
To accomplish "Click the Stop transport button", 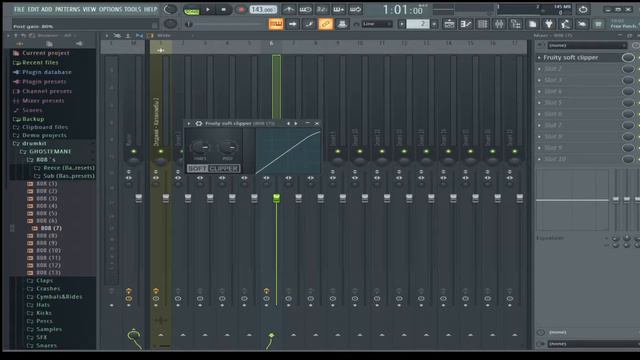I will 223,9.
